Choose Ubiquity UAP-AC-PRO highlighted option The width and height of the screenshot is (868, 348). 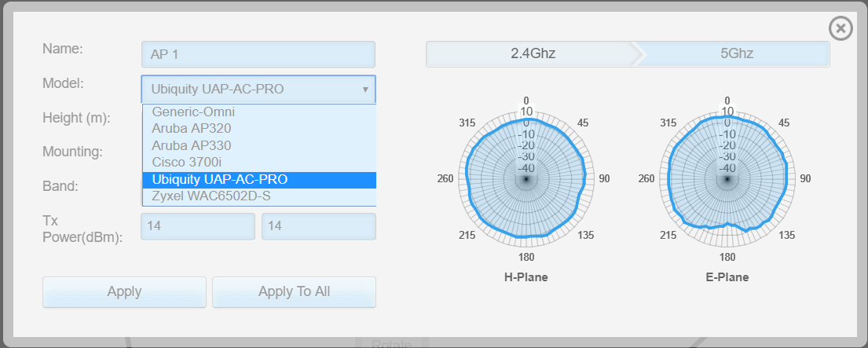point(220,180)
